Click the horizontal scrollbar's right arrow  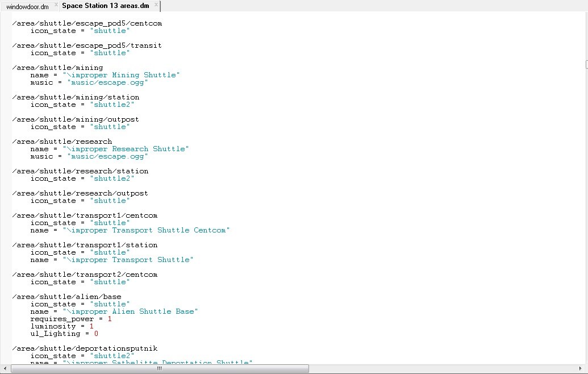[581, 368]
